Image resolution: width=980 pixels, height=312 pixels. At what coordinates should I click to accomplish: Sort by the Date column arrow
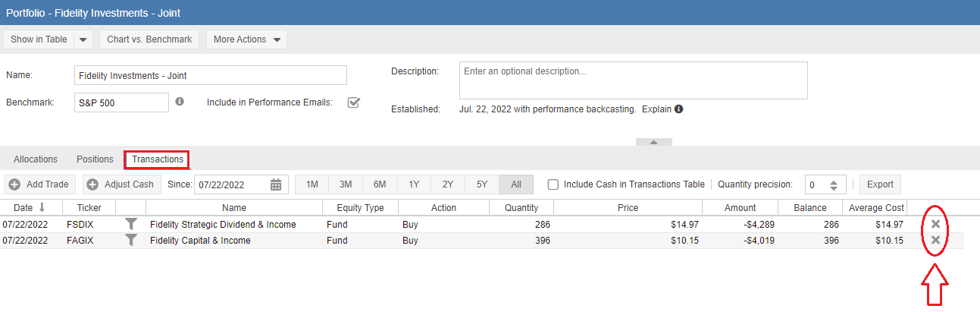point(42,208)
